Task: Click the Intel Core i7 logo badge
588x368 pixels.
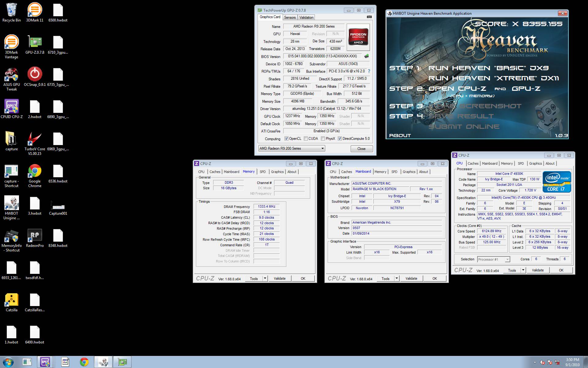Action: (557, 182)
